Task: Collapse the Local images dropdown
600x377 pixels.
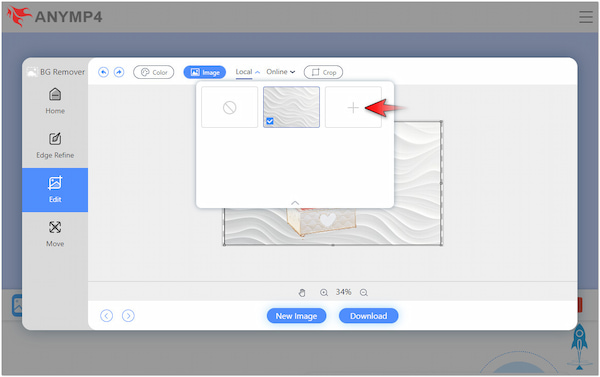Action: click(248, 72)
